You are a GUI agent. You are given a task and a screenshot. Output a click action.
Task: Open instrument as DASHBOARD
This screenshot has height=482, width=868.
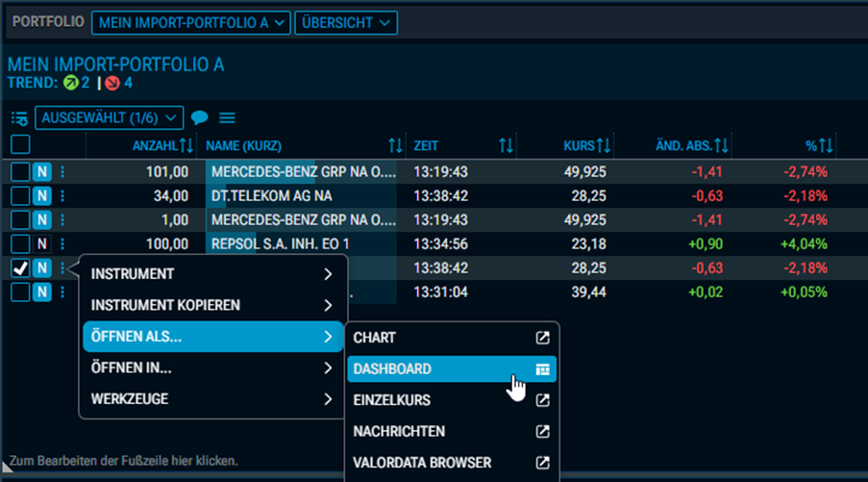(452, 369)
